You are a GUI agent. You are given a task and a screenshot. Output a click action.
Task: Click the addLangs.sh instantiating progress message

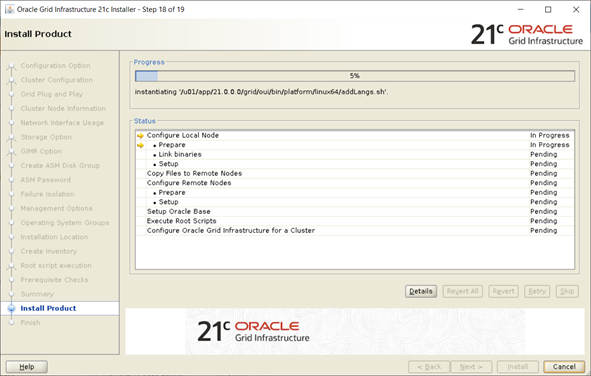point(261,92)
